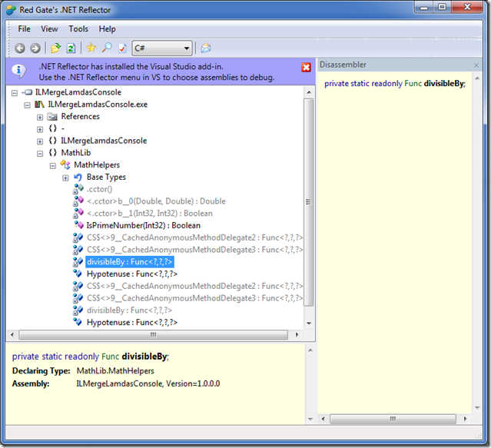Collapse the ILMergeLamdasConsole root node
This screenshot has height=448, width=491.
pos(15,93)
